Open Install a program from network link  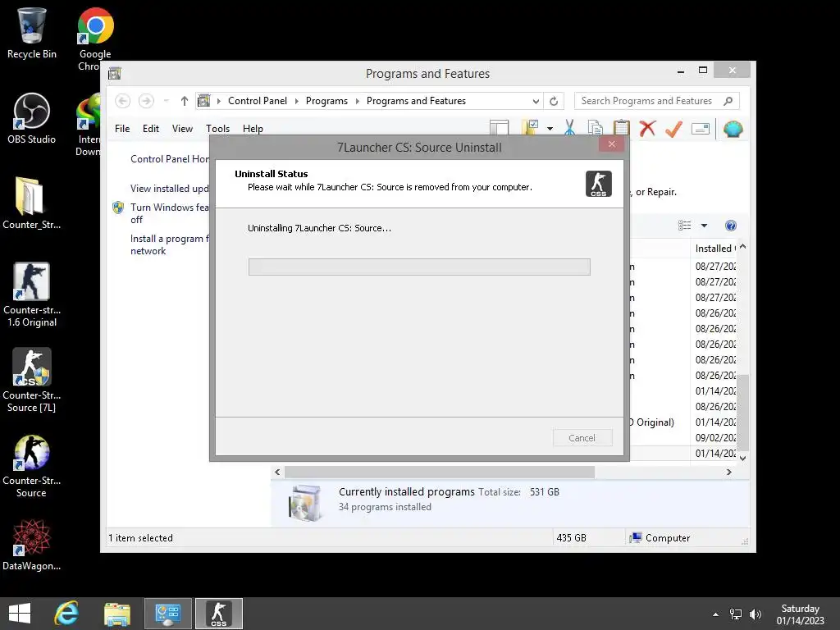pyautogui.click(x=169, y=244)
